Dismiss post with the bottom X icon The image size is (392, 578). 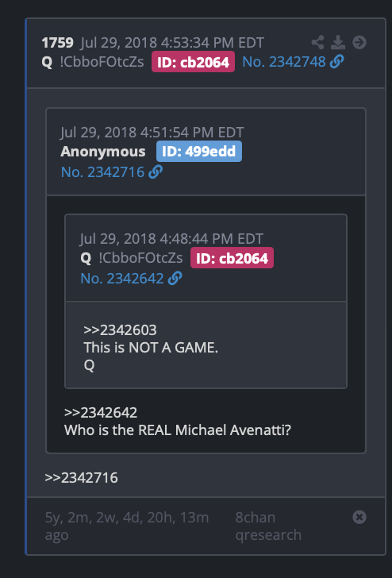tap(359, 517)
